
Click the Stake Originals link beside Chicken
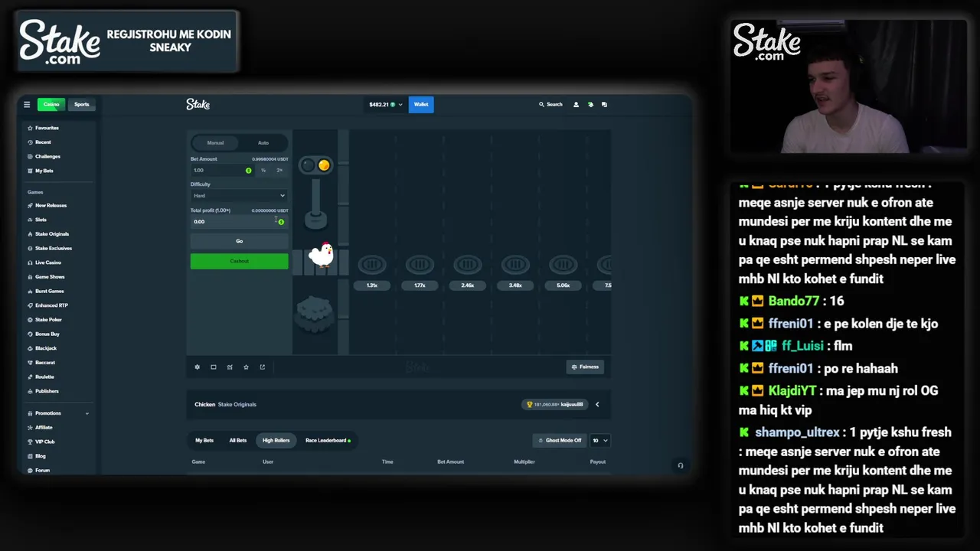click(x=237, y=404)
